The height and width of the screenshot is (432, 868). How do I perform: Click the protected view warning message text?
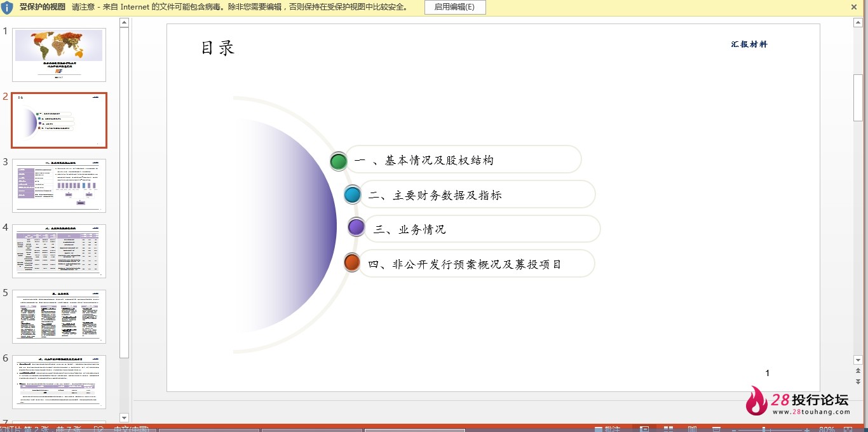click(x=240, y=7)
